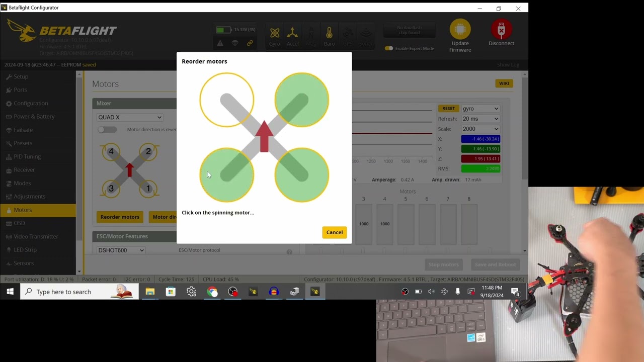Click the Betaflight bee logo
Viewport: 644px width, 362px height.
[22, 30]
